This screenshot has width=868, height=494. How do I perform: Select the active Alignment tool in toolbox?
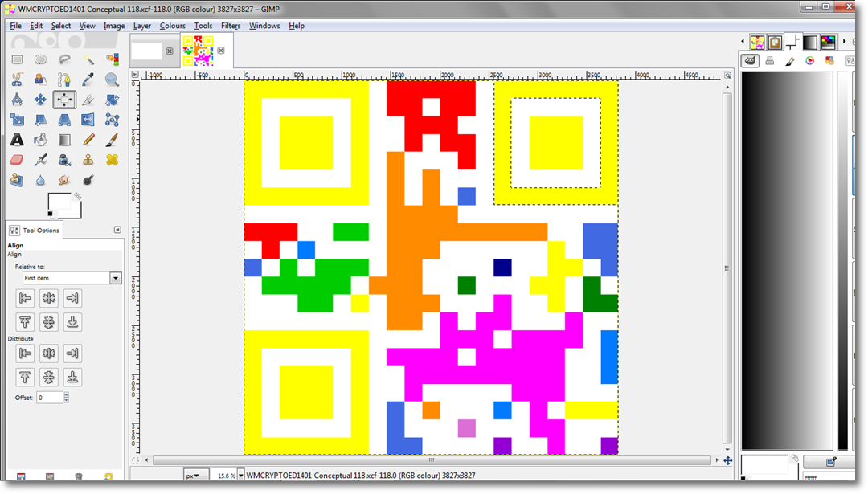coord(64,100)
